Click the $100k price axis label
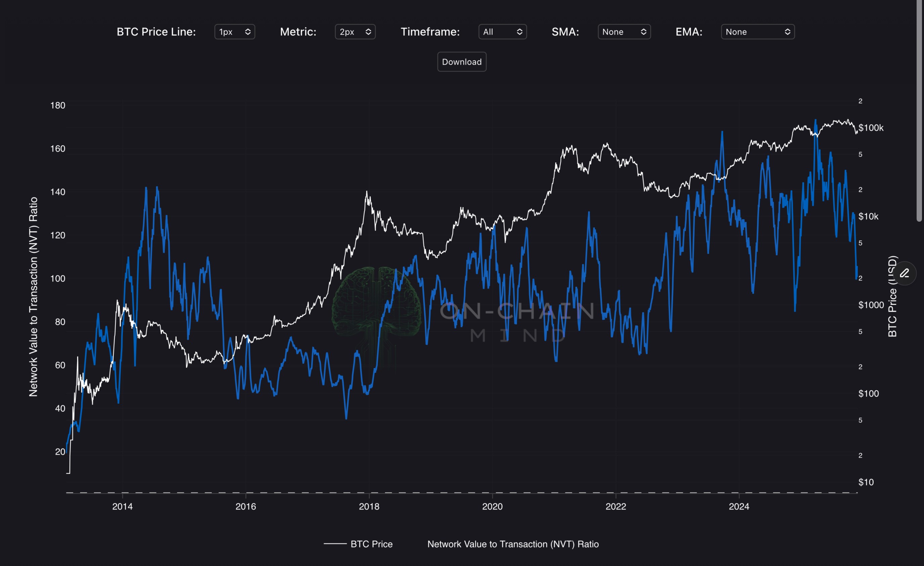 (x=871, y=128)
